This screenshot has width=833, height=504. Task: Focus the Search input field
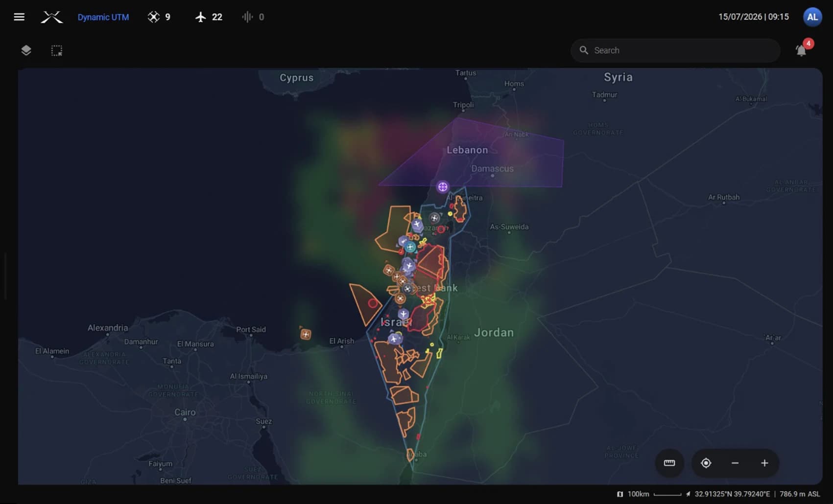point(675,50)
